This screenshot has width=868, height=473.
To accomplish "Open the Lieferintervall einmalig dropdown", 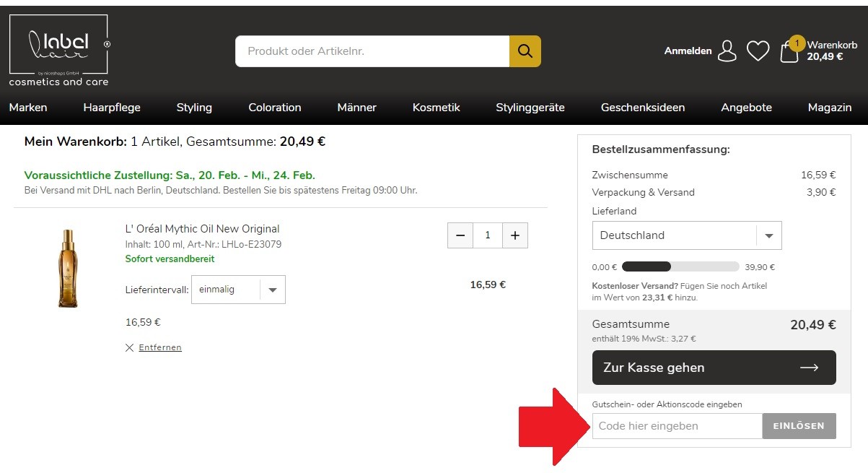I will pyautogui.click(x=238, y=290).
